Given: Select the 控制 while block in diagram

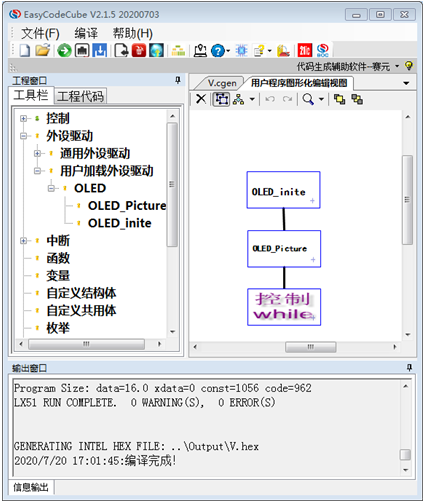Looking at the screenshot, I should [284, 307].
